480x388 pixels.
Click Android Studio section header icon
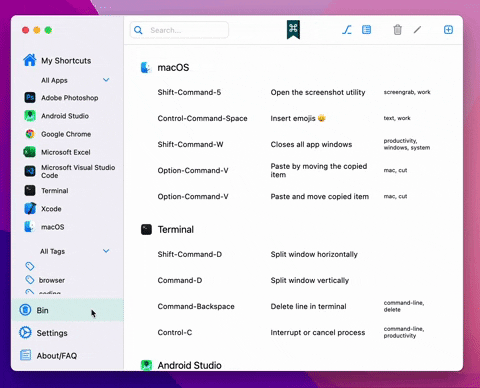pyautogui.click(x=146, y=365)
